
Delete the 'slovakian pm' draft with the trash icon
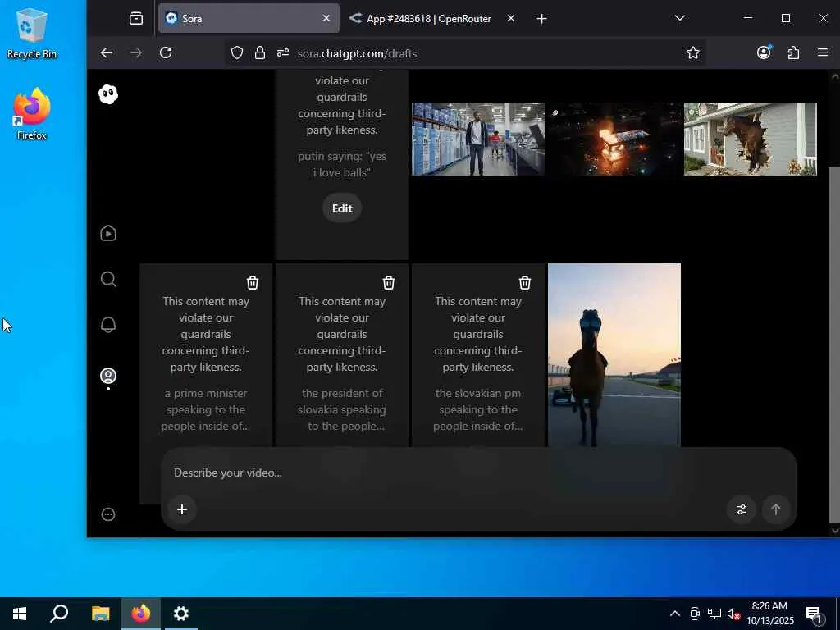[525, 282]
